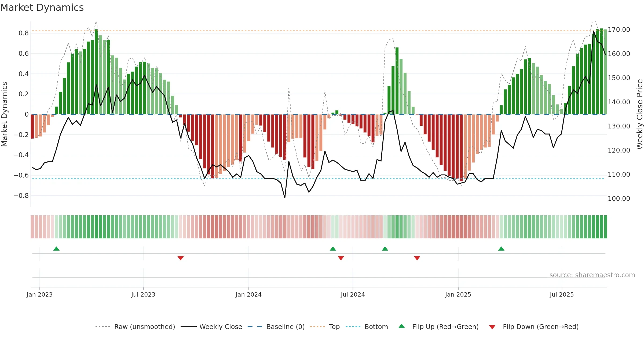Click the deepest dark red bar in late 2023
Image resolution: width=644 pixels, height=362 pixels.
coord(213,146)
